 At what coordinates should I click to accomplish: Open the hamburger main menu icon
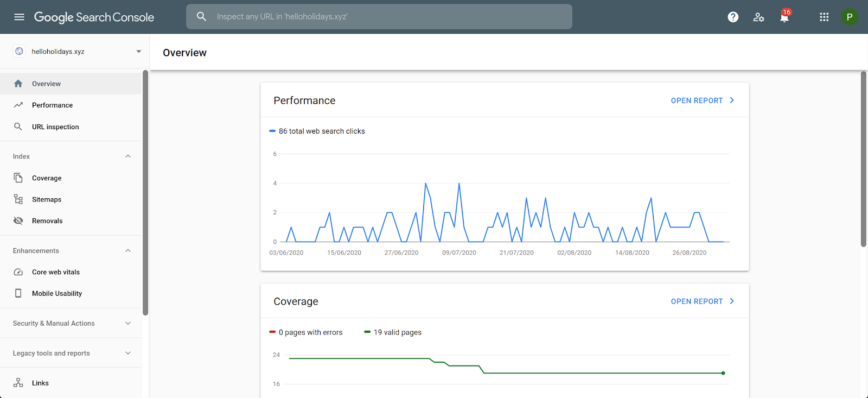[x=20, y=17]
